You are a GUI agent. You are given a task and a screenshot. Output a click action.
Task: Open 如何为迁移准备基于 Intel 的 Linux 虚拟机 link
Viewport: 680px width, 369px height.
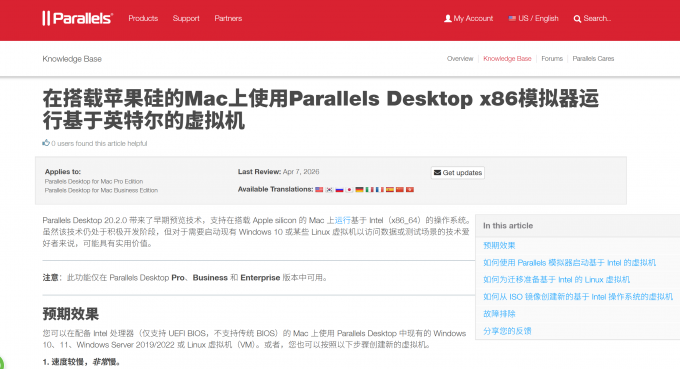pyautogui.click(x=556, y=280)
